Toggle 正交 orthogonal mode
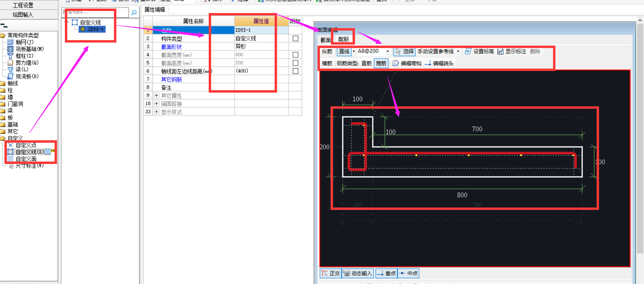644x284 pixels. (x=330, y=273)
